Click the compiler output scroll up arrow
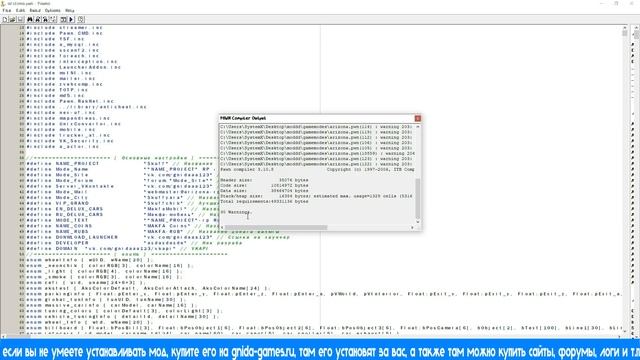Image resolution: width=640 pixels, height=360 pixels. pos(418,127)
